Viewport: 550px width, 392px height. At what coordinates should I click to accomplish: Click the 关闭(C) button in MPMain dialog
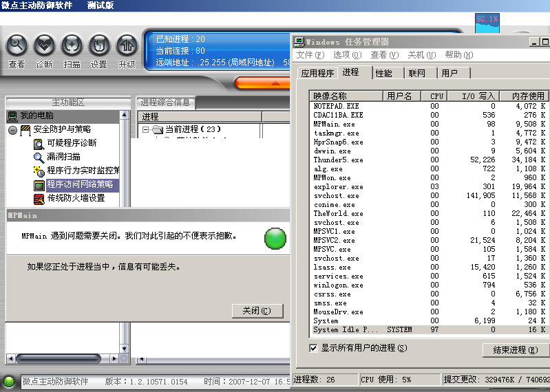[x=257, y=311]
